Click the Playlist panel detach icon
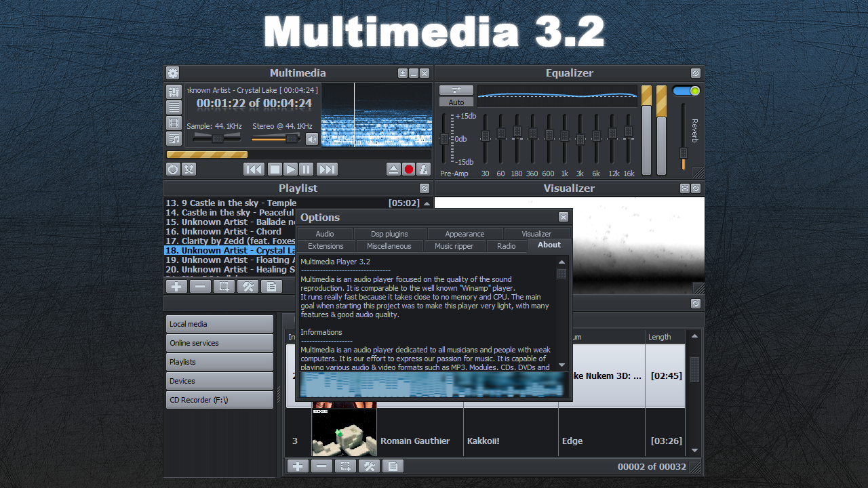 point(425,188)
